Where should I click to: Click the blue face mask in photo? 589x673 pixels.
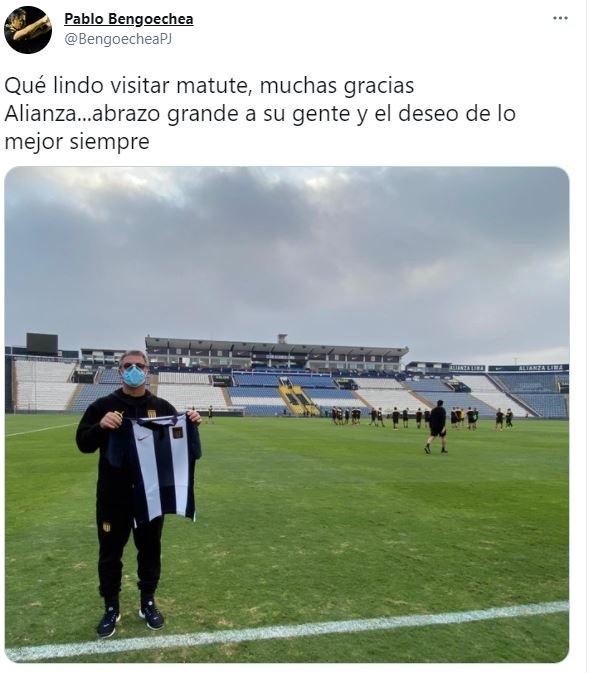coord(134,376)
